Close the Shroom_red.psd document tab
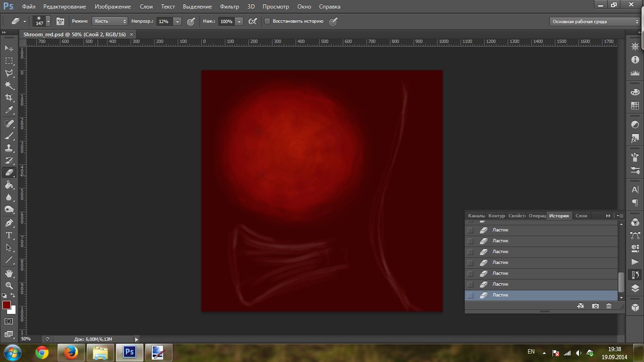Image resolution: width=644 pixels, height=362 pixels. coord(132,34)
